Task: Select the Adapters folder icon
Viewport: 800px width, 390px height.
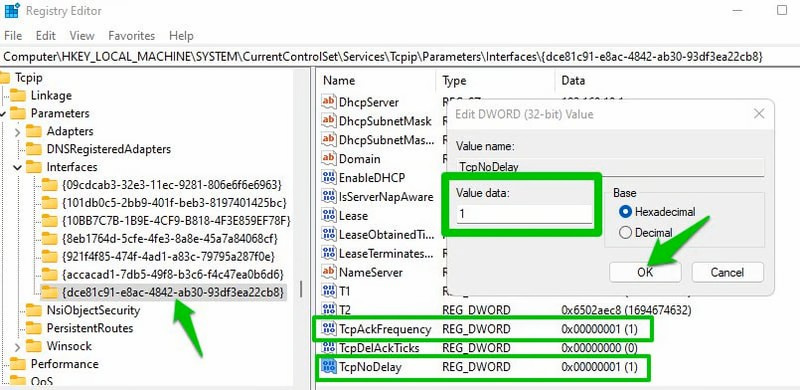Action: pyautogui.click(x=34, y=131)
